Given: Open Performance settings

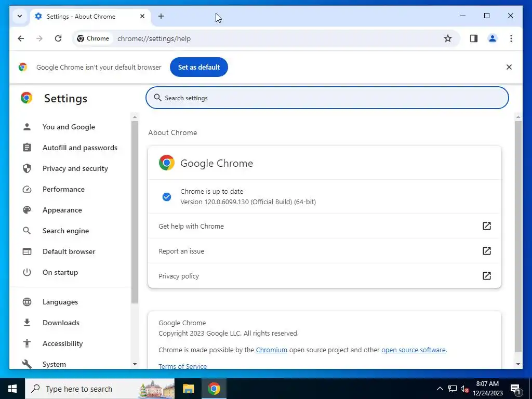Looking at the screenshot, I should (x=63, y=189).
